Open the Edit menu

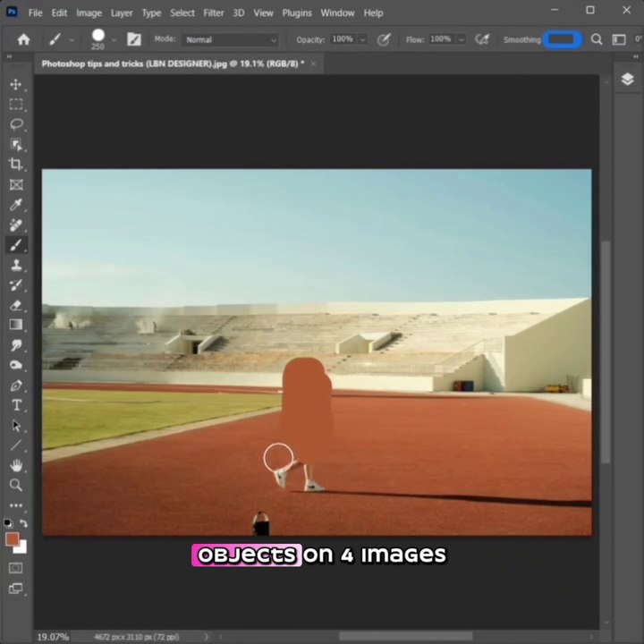click(x=59, y=13)
